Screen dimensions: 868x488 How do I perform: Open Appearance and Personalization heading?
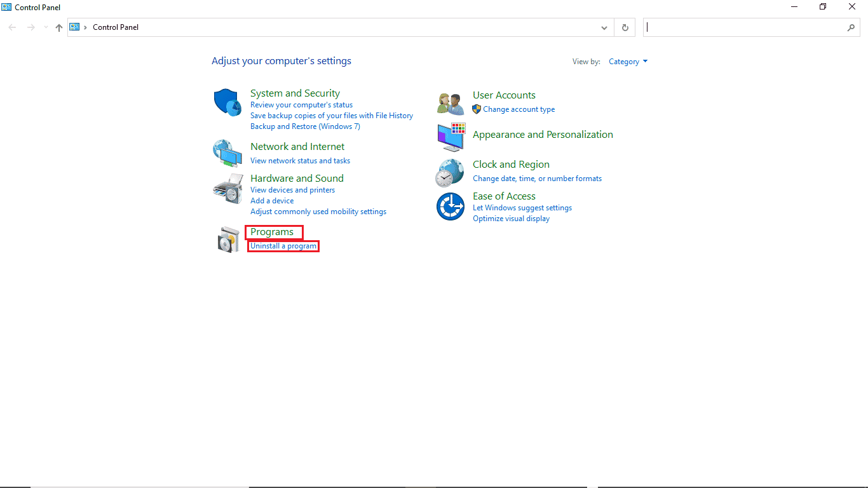pyautogui.click(x=543, y=135)
